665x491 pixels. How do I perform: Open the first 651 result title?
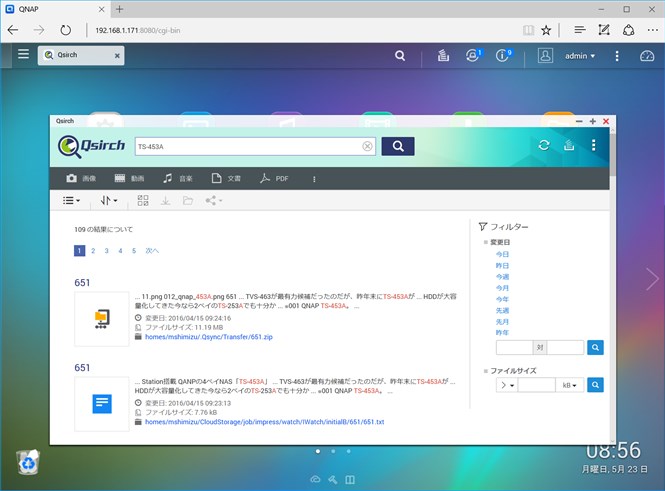(x=82, y=282)
